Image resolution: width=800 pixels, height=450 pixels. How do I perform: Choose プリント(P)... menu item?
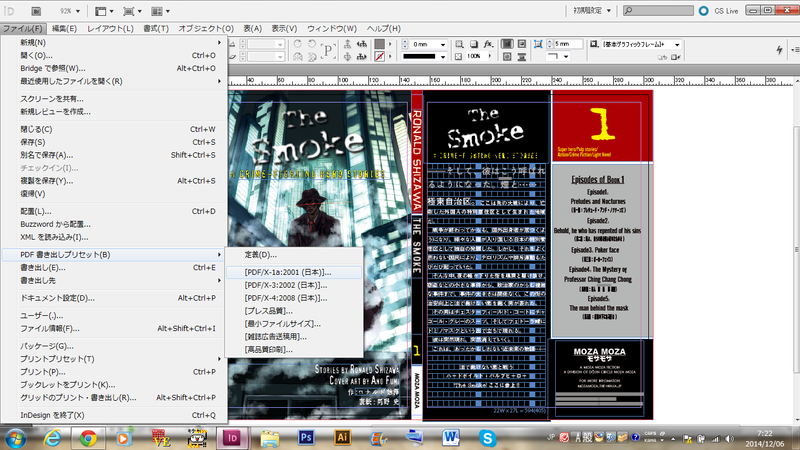(x=115, y=371)
